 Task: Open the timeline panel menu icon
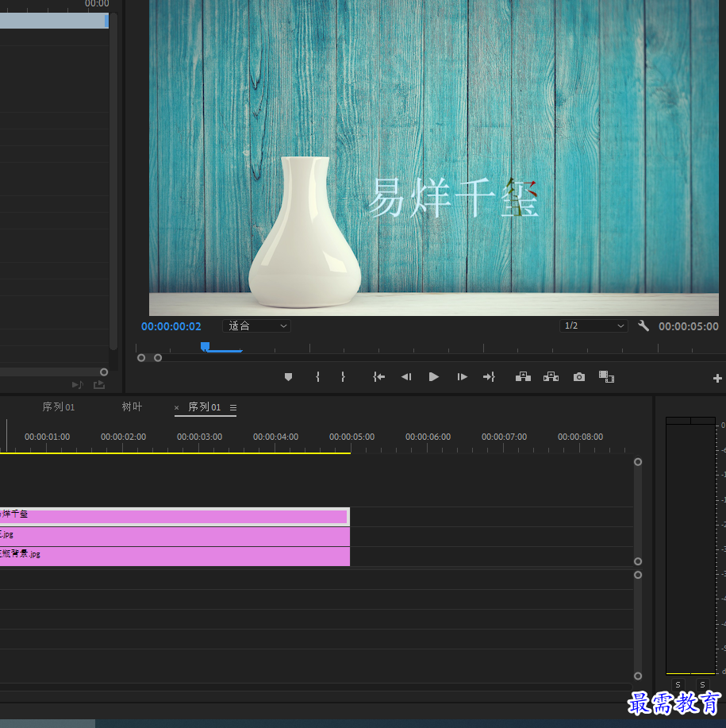click(x=233, y=407)
